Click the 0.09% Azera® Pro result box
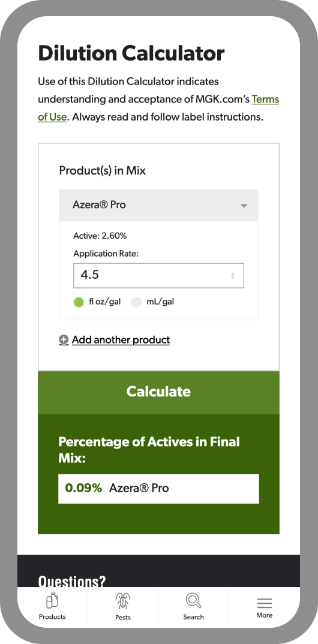 coord(158,489)
